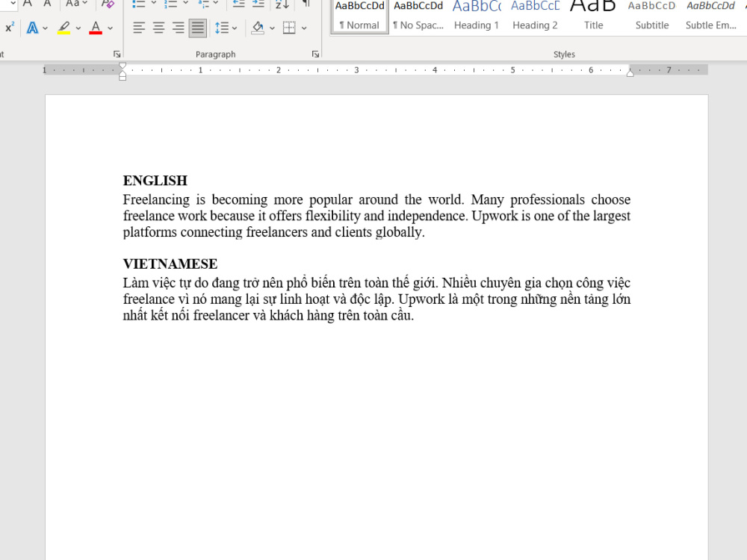The height and width of the screenshot is (560, 747).
Task: Apply the No Spacing style
Action: pos(418,15)
